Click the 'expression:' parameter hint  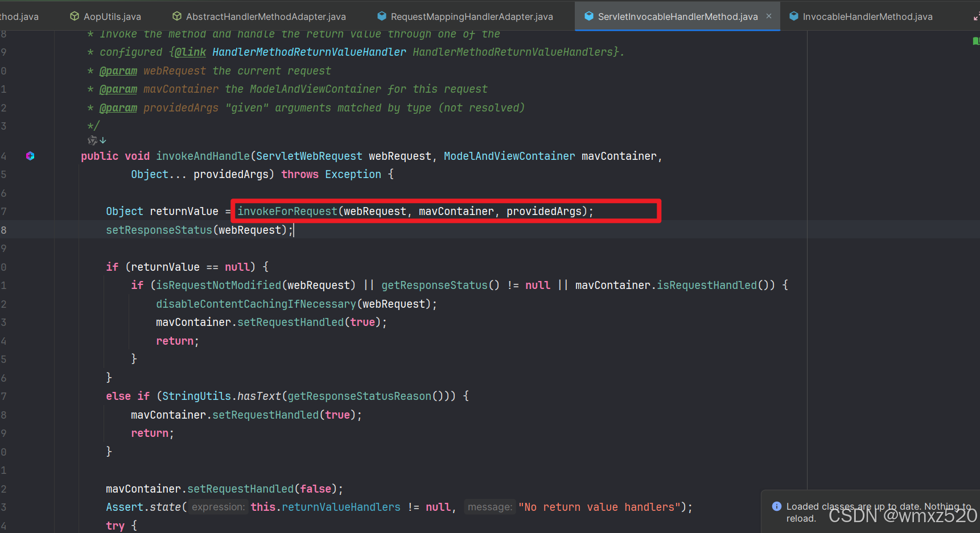click(x=218, y=507)
